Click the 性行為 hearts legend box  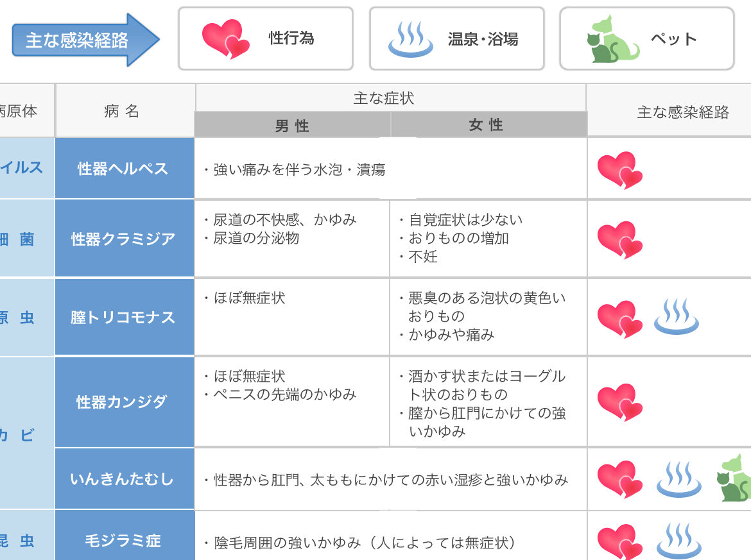(266, 38)
